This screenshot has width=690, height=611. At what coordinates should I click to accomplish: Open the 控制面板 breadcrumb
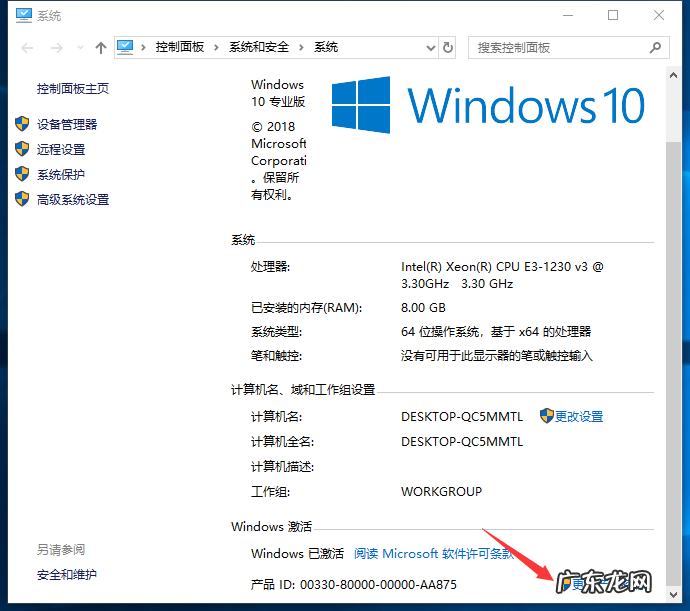click(x=180, y=47)
